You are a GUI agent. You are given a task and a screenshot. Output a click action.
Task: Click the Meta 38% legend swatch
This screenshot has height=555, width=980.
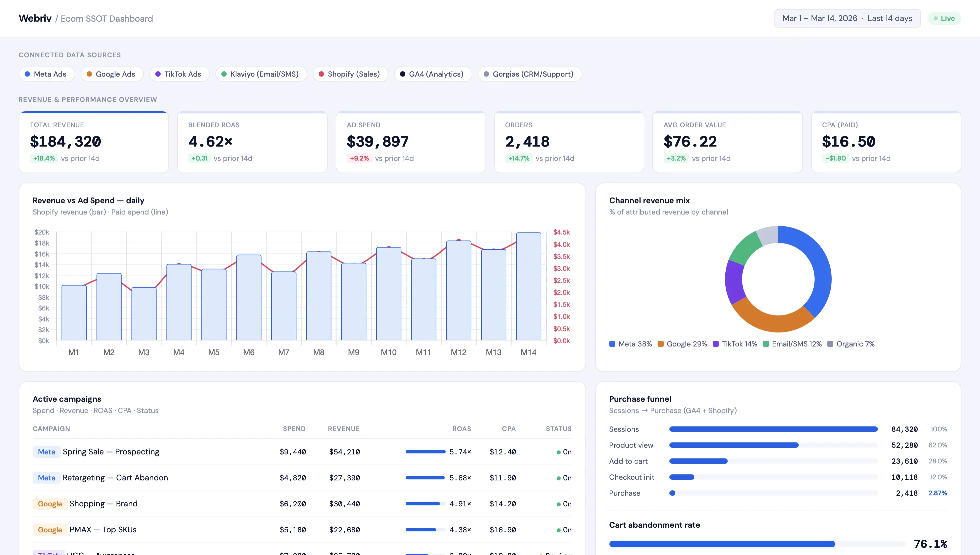[612, 344]
